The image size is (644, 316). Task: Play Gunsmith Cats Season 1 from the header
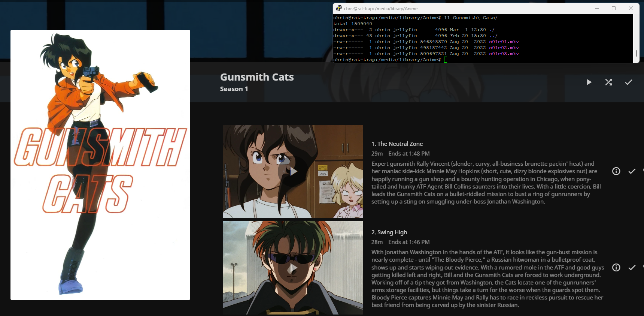[589, 82]
